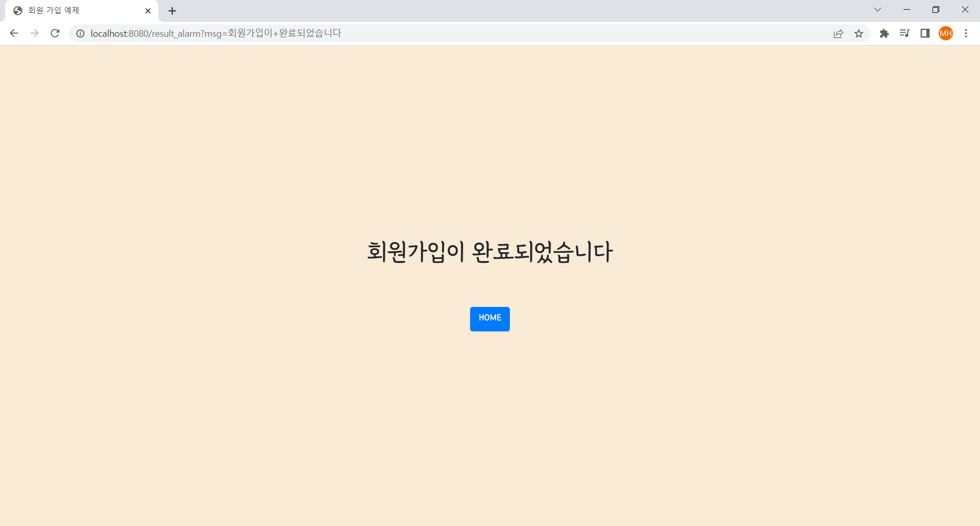Expand the address bar by clicking it
This screenshot has width=980, height=526.
coord(459,33)
